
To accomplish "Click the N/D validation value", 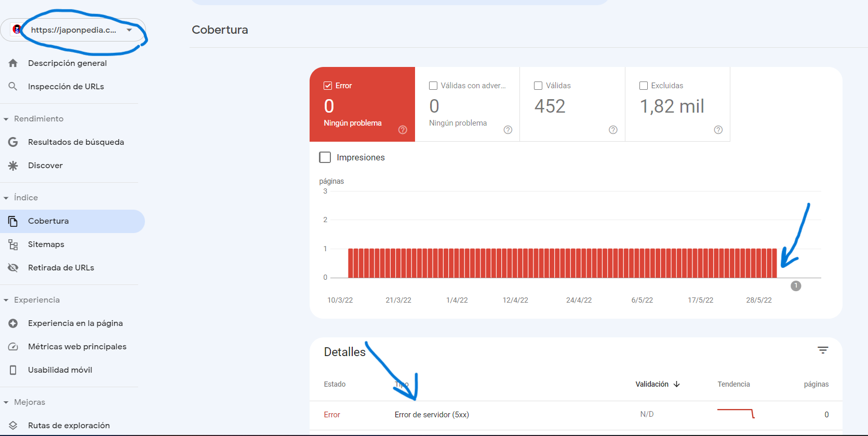I will pos(647,414).
